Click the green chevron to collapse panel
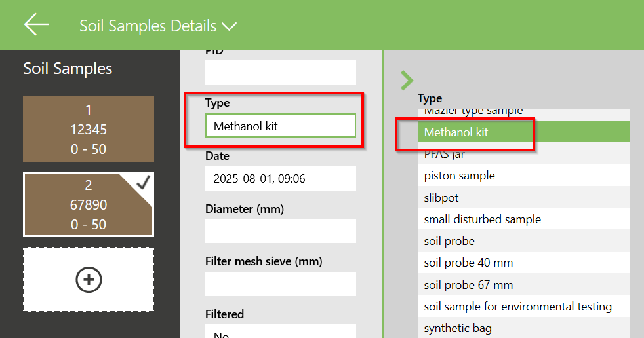Screen dimensions: 644x338 [407, 81]
